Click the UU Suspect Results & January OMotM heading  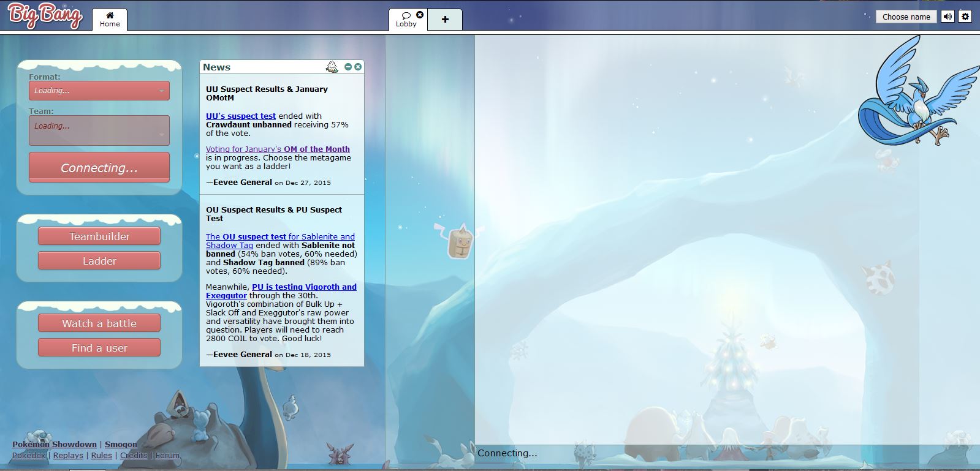tap(267, 93)
